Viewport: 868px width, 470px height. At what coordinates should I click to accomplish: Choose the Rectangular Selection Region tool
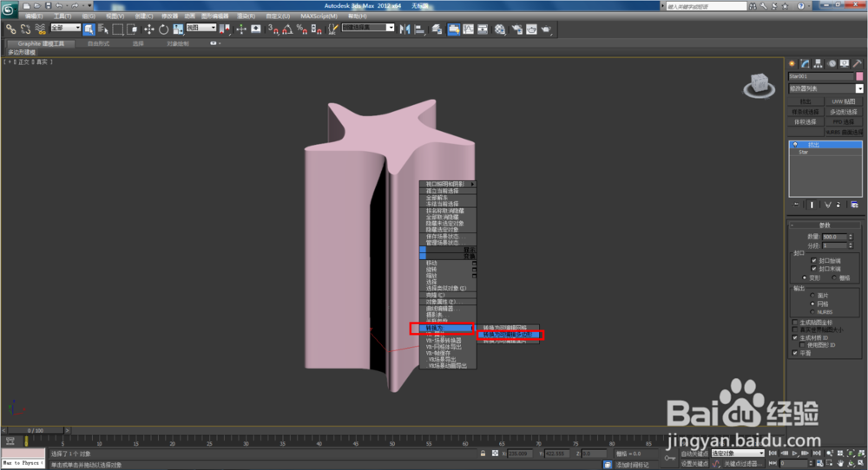(x=117, y=29)
